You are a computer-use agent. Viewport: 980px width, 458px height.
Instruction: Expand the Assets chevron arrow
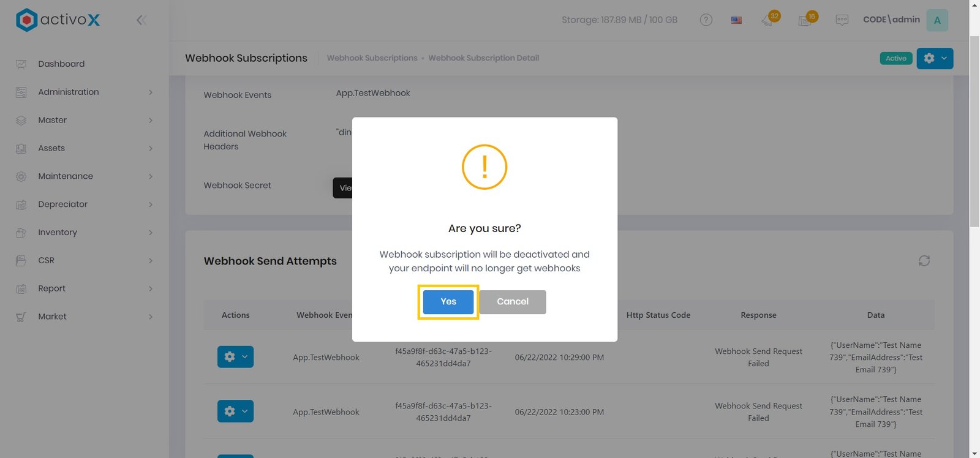151,148
